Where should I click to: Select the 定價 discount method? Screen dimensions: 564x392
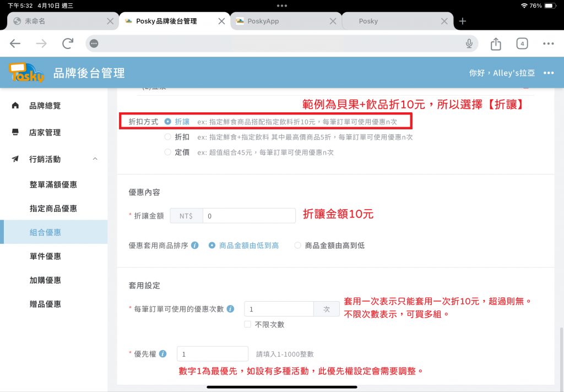167,152
